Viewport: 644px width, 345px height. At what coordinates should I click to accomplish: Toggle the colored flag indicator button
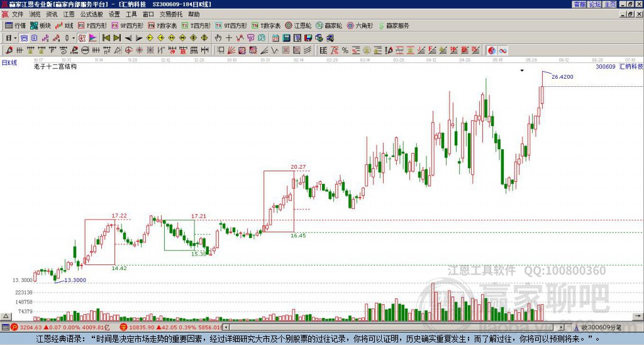click(x=93, y=38)
